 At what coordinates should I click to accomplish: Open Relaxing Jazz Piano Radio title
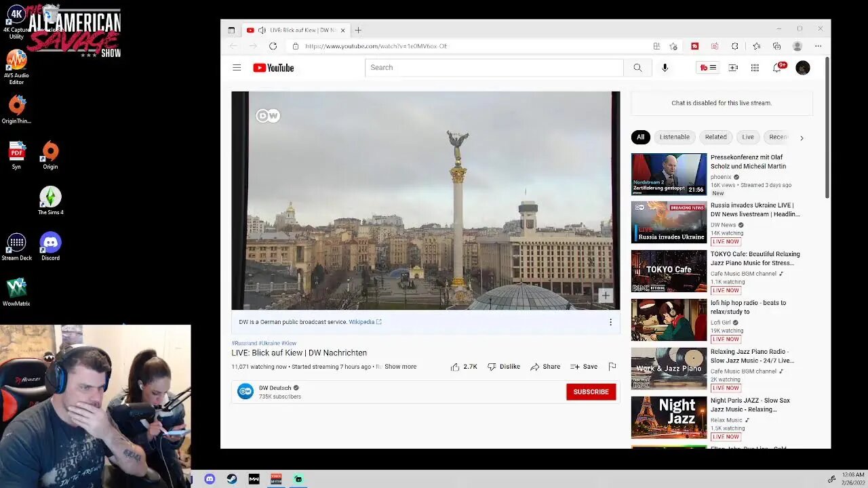[x=752, y=356]
